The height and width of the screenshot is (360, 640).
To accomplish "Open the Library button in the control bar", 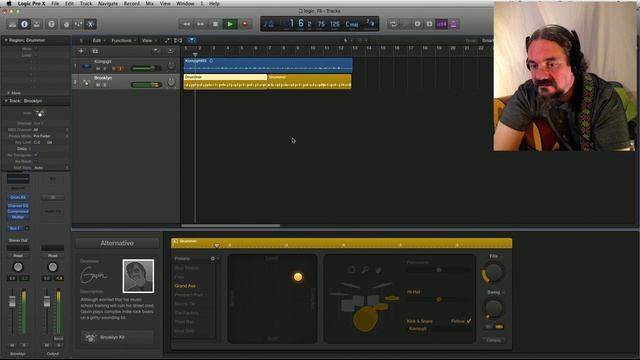I will click(x=12, y=24).
